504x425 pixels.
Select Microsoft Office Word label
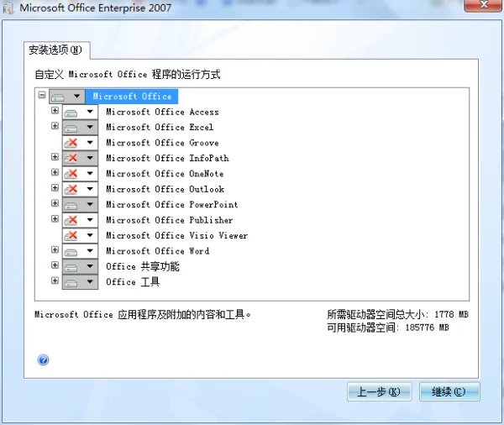pyautogui.click(x=158, y=251)
